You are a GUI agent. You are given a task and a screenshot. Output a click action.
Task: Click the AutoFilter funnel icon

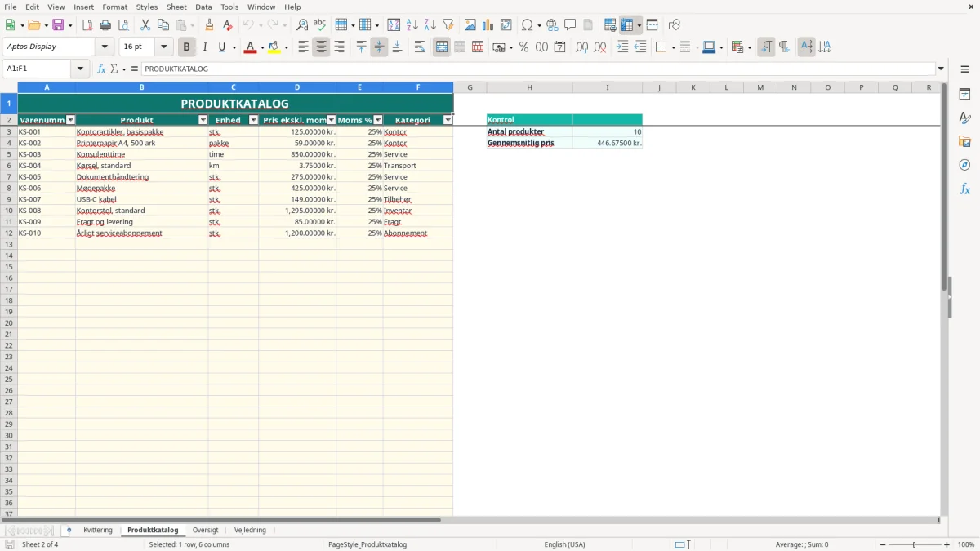(448, 25)
